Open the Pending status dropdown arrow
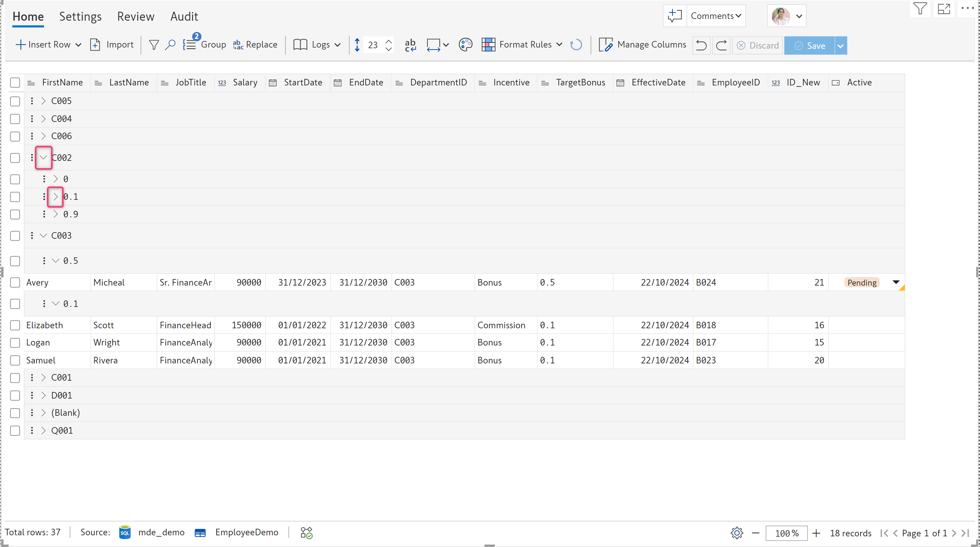The image size is (980, 547). 896,282
